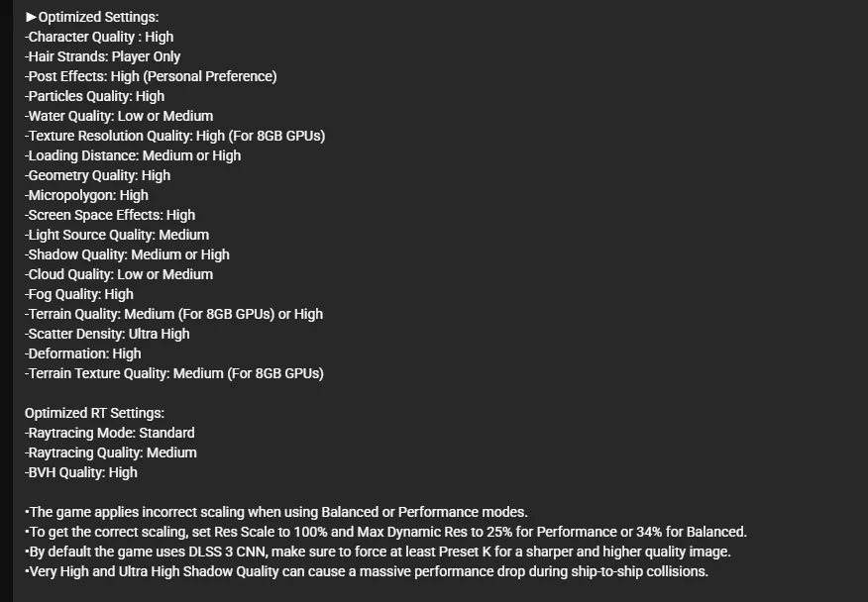The height and width of the screenshot is (602, 868).
Task: Click the Micropolygon: High line
Action: 86,195
